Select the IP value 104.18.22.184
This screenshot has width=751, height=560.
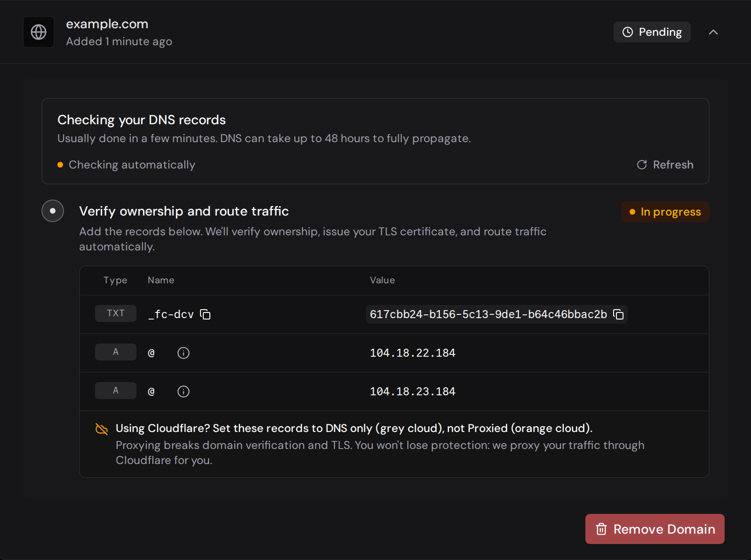pos(413,353)
